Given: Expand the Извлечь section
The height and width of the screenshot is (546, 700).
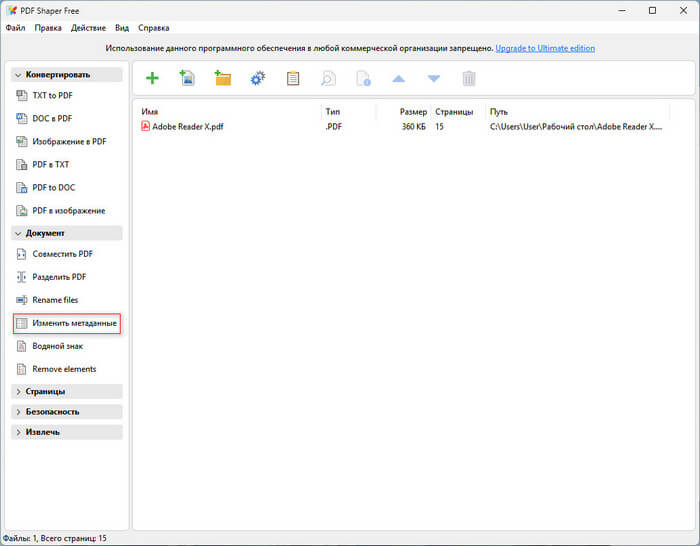Looking at the screenshot, I should (x=66, y=432).
